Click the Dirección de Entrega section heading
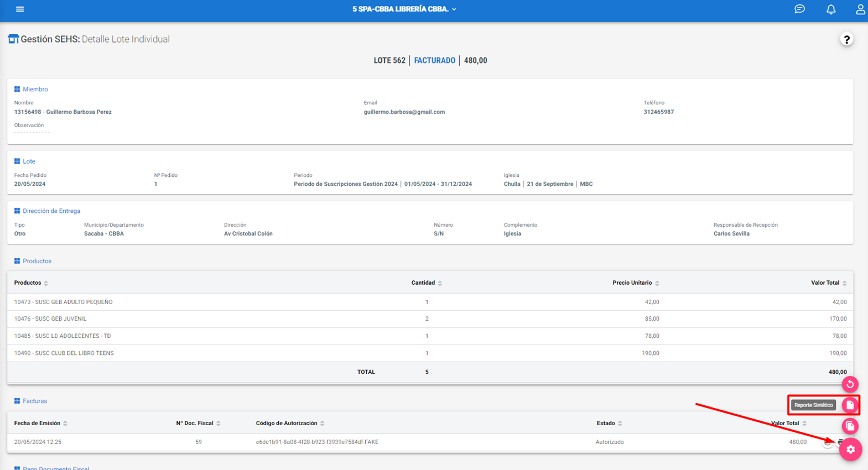Image resolution: width=868 pixels, height=470 pixels. pos(51,211)
